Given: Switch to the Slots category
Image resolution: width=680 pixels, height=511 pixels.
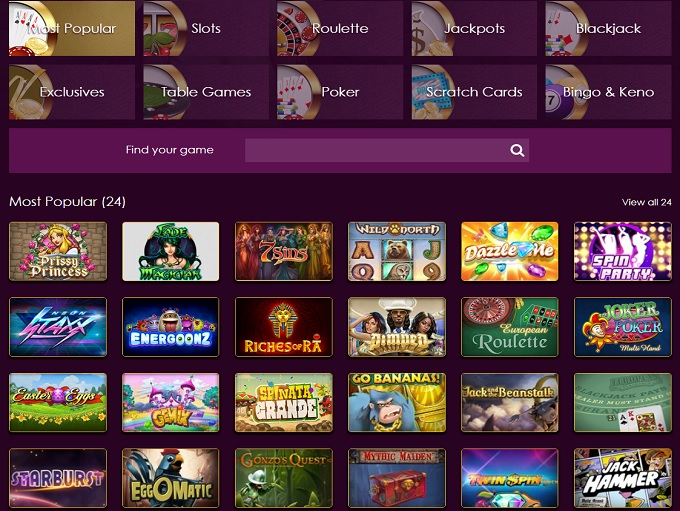Looking at the screenshot, I should [x=205, y=28].
